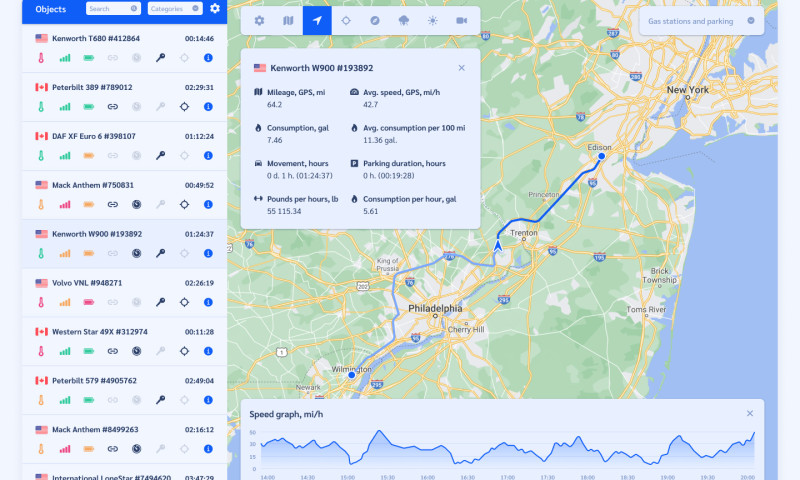Click the Philadelphia label on the map
The image size is (800, 480).
pyautogui.click(x=435, y=309)
